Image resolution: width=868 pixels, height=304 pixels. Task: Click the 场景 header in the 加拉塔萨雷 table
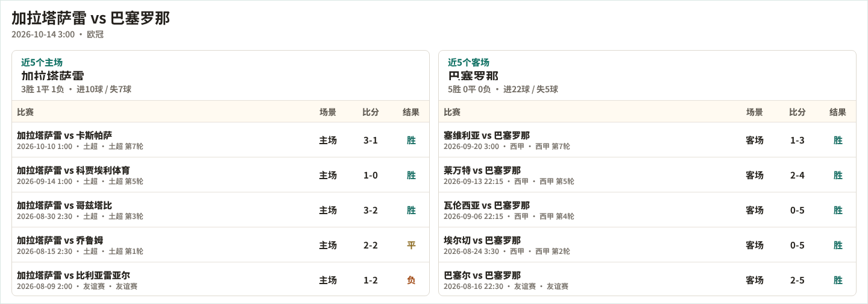328,112
